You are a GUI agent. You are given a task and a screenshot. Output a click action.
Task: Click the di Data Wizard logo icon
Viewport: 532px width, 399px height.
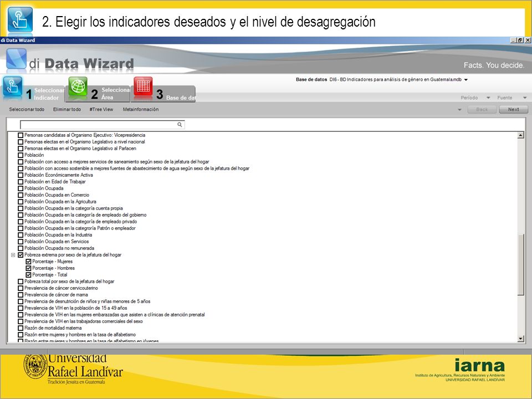16,60
